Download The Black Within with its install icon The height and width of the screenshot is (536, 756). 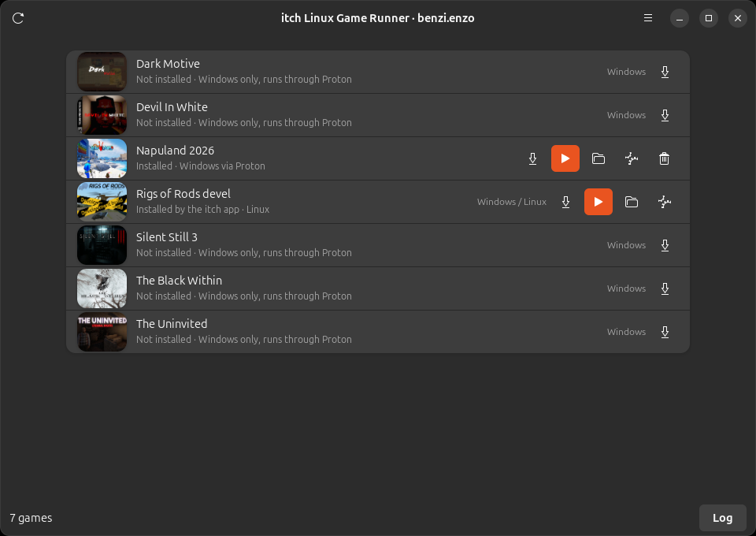665,289
